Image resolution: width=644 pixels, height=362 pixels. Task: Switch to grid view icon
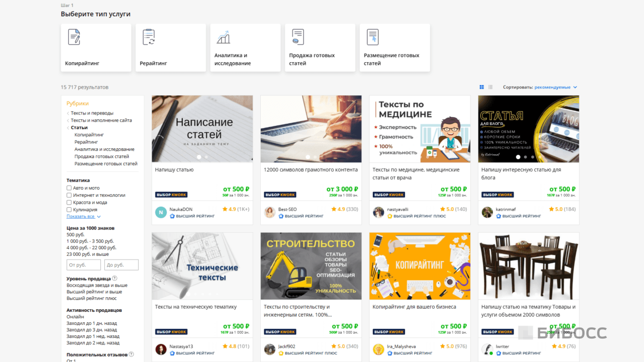click(482, 87)
